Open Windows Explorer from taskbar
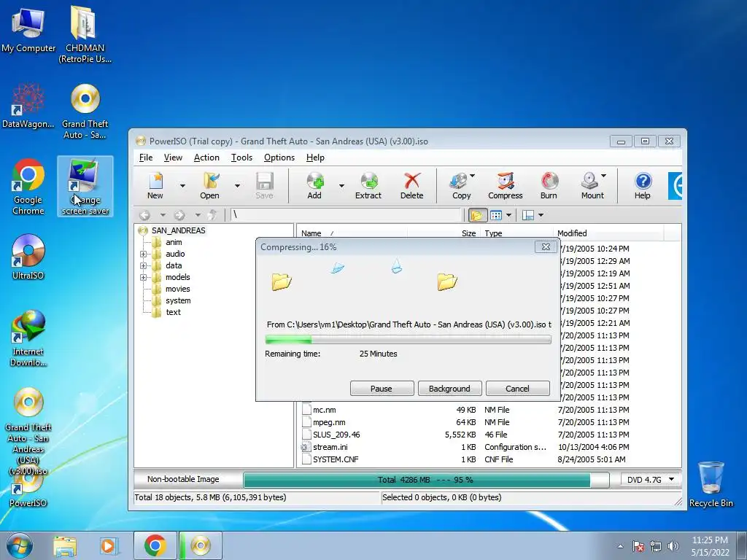Screen dimensions: 747x560 (x=65, y=545)
